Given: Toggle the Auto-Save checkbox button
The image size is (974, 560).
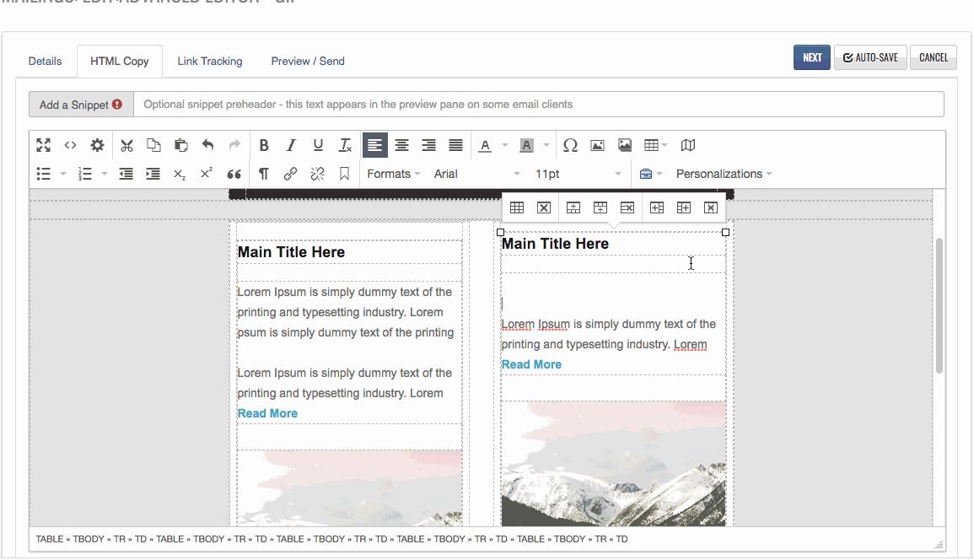Looking at the screenshot, I should pos(870,57).
